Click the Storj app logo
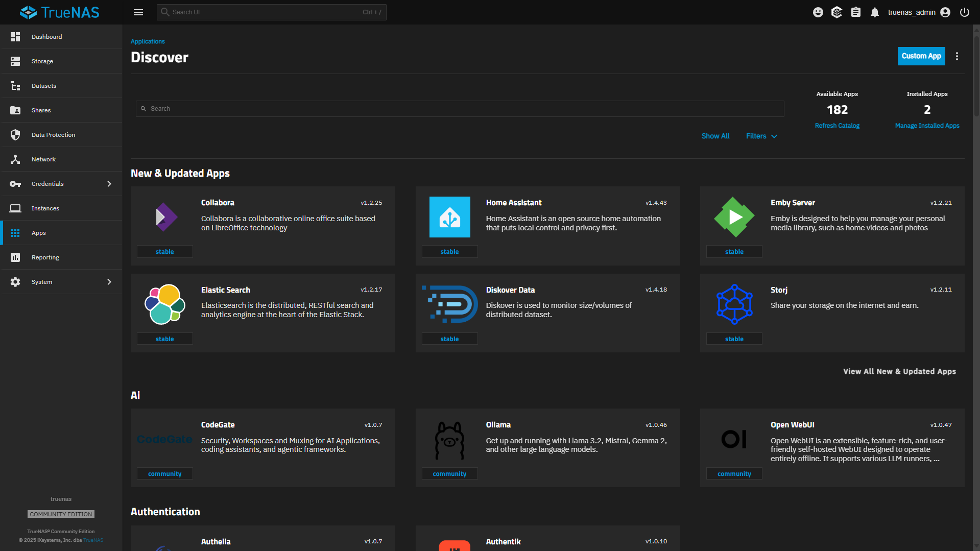 pos(734,304)
